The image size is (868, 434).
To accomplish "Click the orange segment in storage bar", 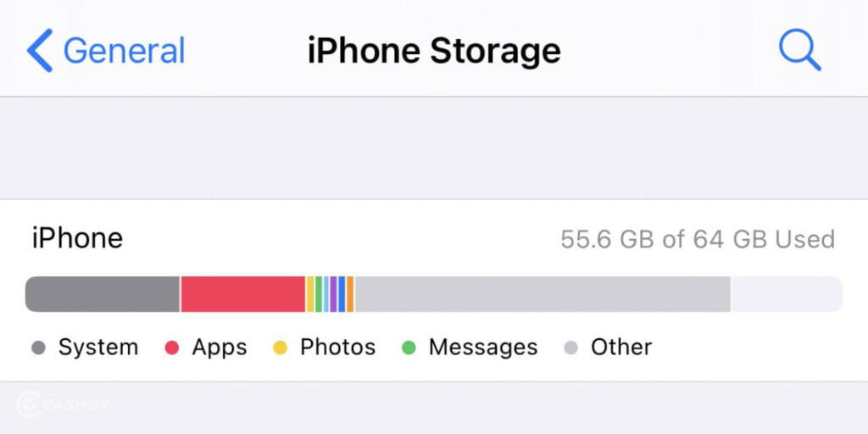I will point(350,294).
